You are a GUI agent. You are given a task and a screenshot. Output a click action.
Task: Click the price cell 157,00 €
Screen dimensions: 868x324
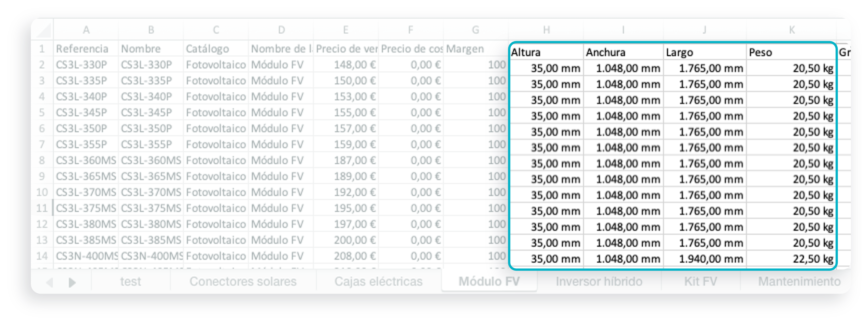(346, 128)
